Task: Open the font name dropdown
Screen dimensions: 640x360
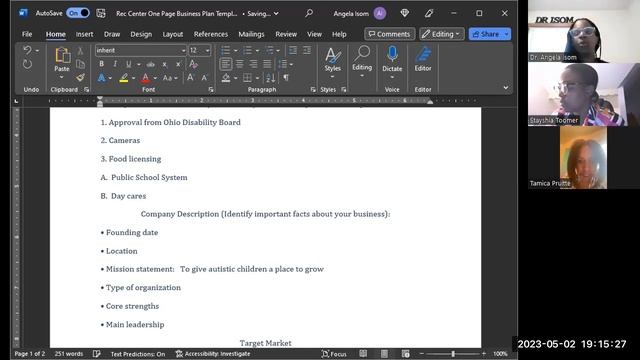Action: pos(183,51)
